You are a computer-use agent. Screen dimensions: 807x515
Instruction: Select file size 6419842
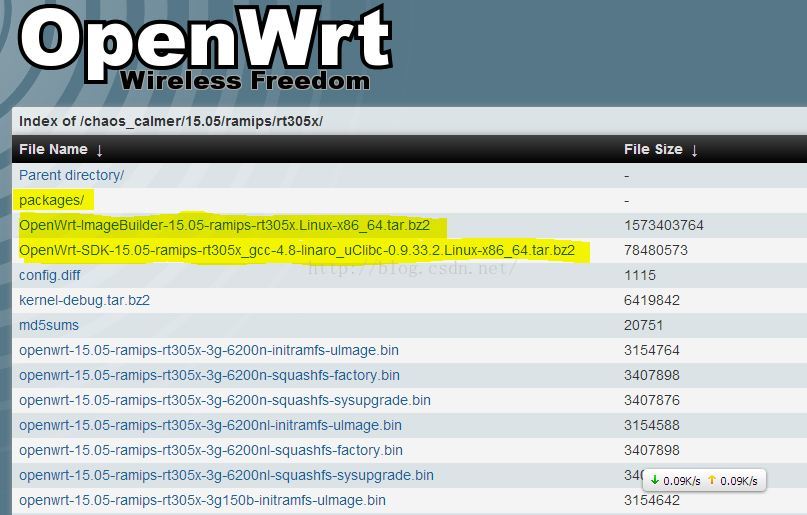[652, 300]
